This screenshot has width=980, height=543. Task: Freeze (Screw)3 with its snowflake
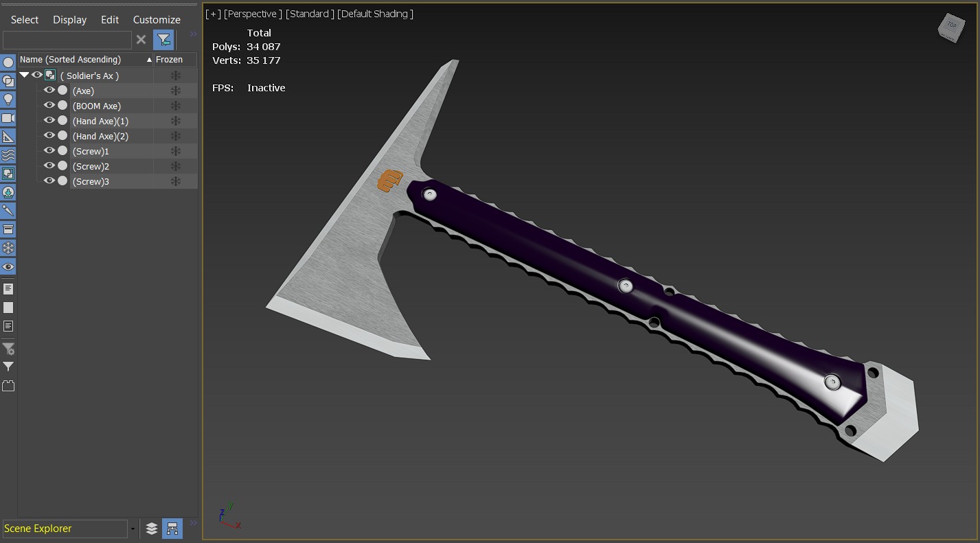pos(175,181)
